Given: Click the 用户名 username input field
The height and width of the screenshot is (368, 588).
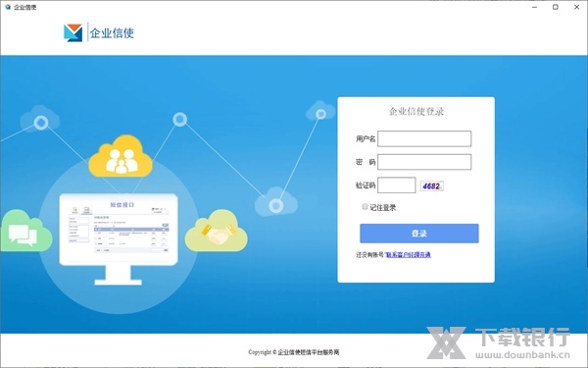Looking at the screenshot, I should click(424, 139).
